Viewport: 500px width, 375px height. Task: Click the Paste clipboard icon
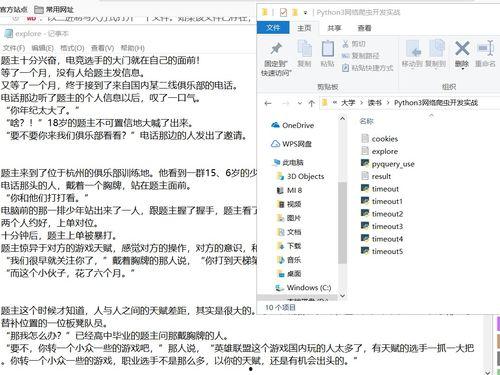coord(327,49)
